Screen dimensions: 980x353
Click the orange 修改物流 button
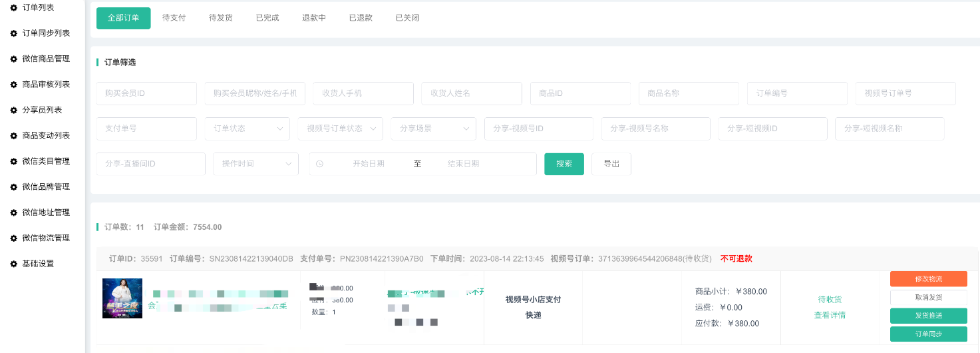click(928, 278)
